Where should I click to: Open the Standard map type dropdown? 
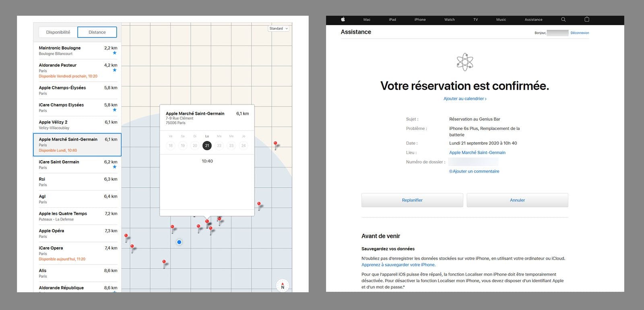tap(279, 29)
